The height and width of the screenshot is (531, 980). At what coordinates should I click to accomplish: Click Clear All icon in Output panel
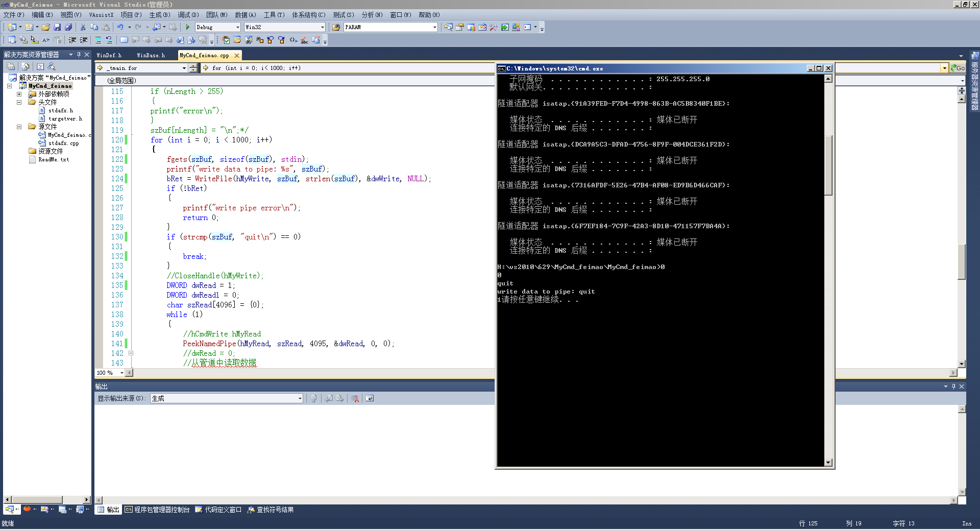[x=355, y=398]
